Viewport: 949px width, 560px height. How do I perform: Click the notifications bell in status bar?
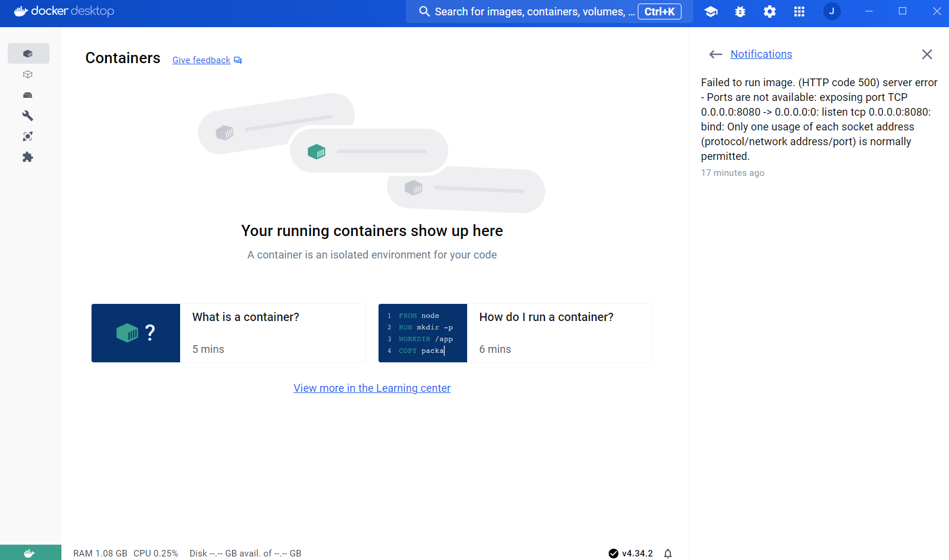click(x=668, y=554)
